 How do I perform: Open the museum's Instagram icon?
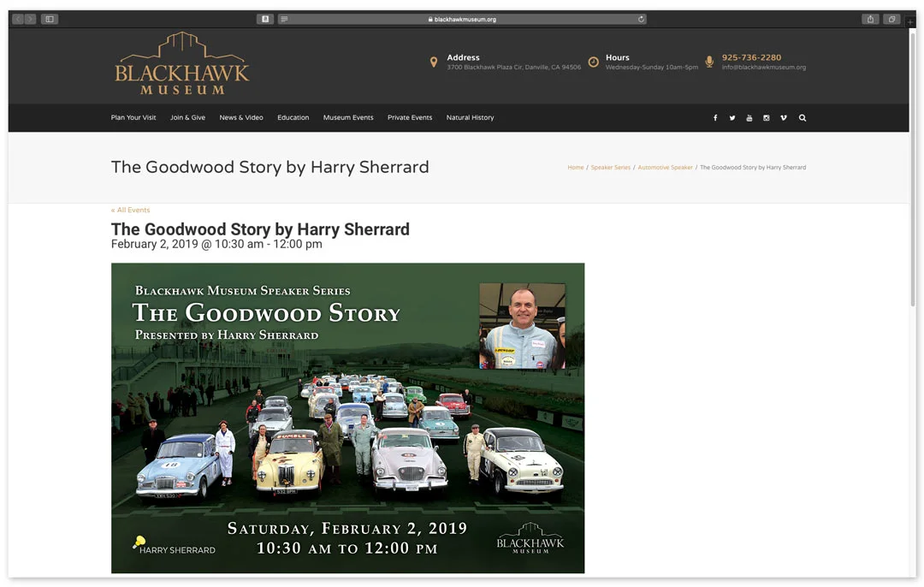(x=767, y=118)
